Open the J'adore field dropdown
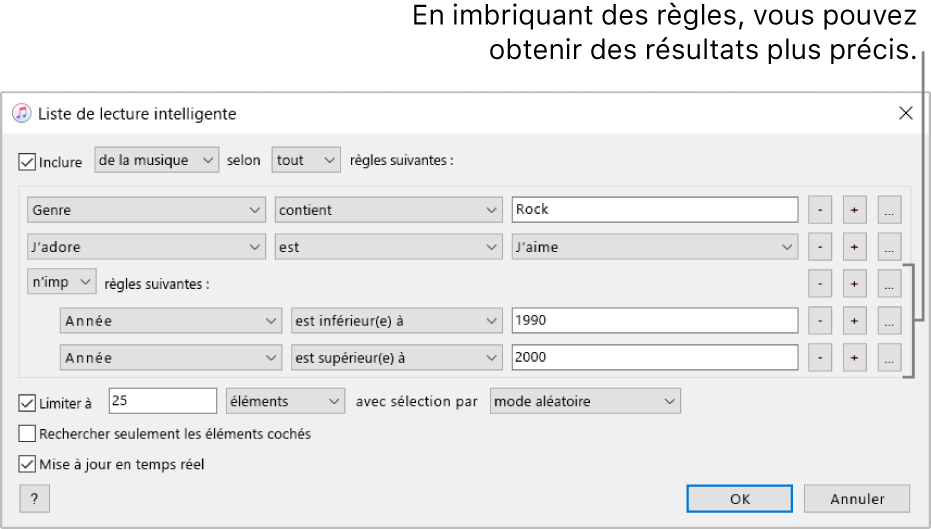This screenshot has width=931, height=529. 146,247
